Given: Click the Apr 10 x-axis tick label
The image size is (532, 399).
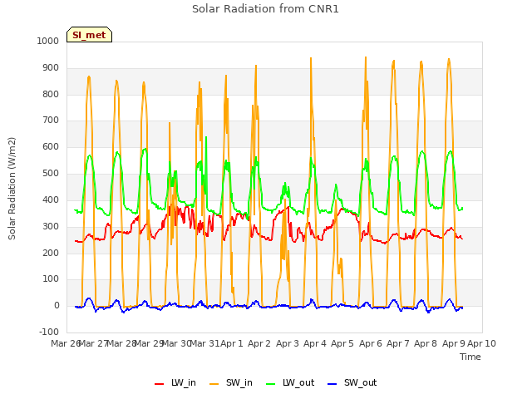Looking at the screenshot, I should [482, 343].
